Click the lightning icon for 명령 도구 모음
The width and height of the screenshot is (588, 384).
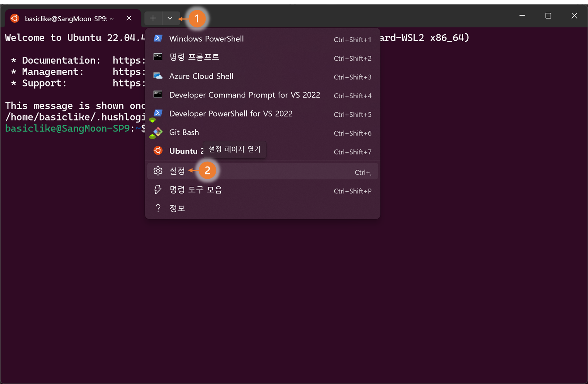click(x=158, y=190)
